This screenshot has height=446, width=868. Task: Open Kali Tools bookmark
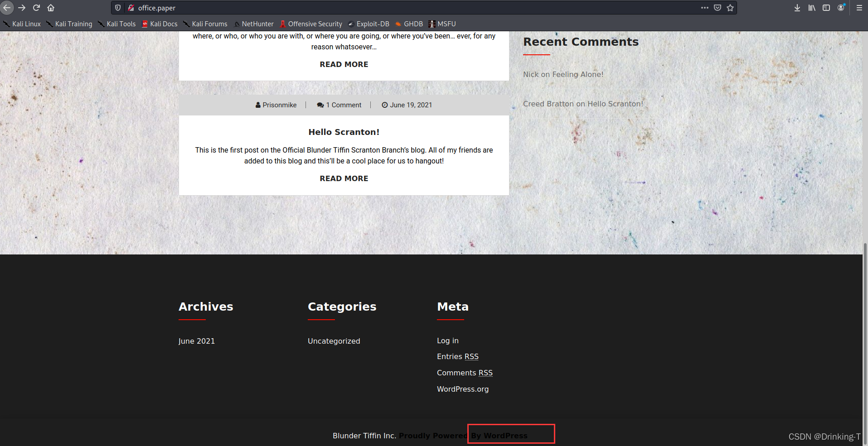116,24
